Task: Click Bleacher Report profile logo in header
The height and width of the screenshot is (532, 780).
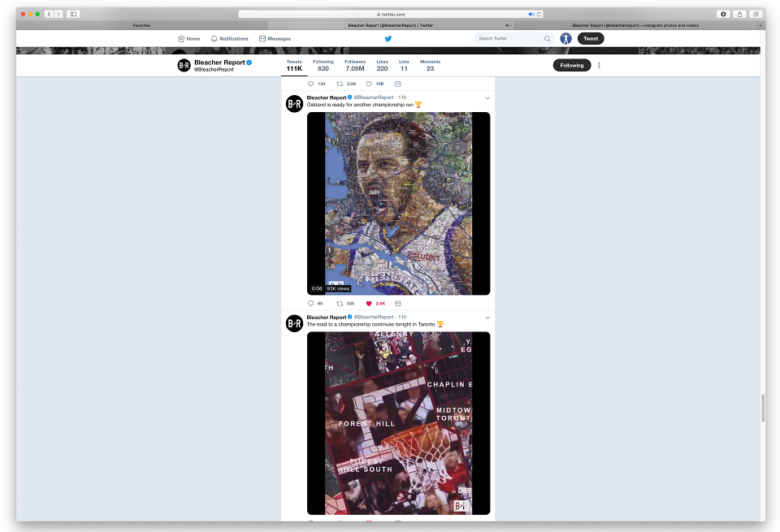Action: [184, 65]
